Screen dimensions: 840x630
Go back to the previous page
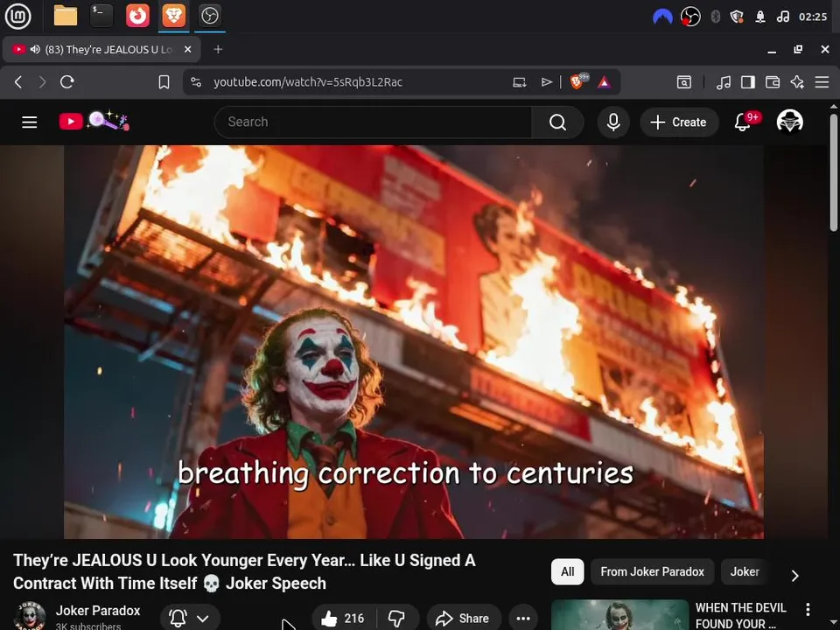tap(18, 82)
